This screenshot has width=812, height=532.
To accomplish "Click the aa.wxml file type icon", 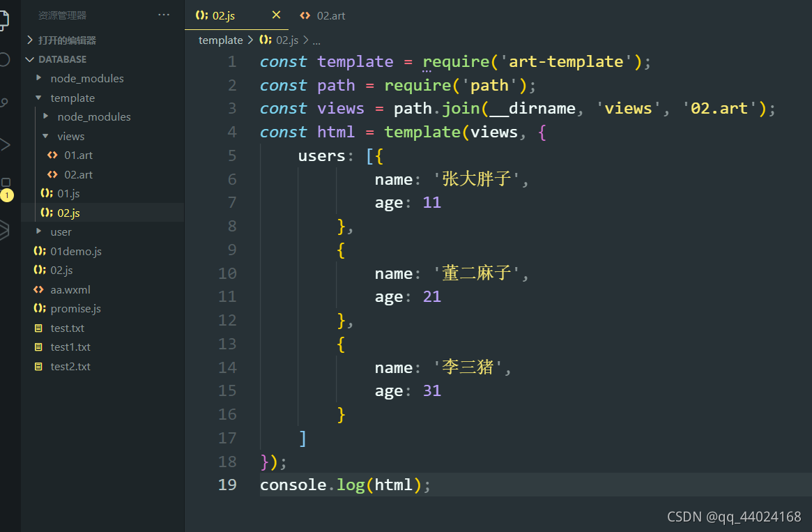I will point(38,289).
